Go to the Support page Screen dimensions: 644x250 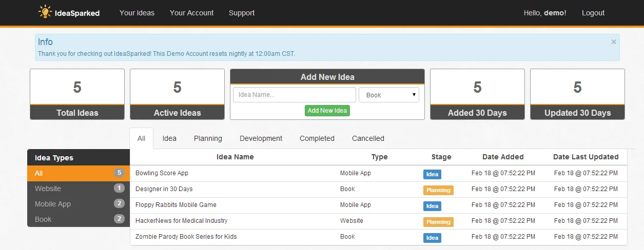click(x=242, y=13)
